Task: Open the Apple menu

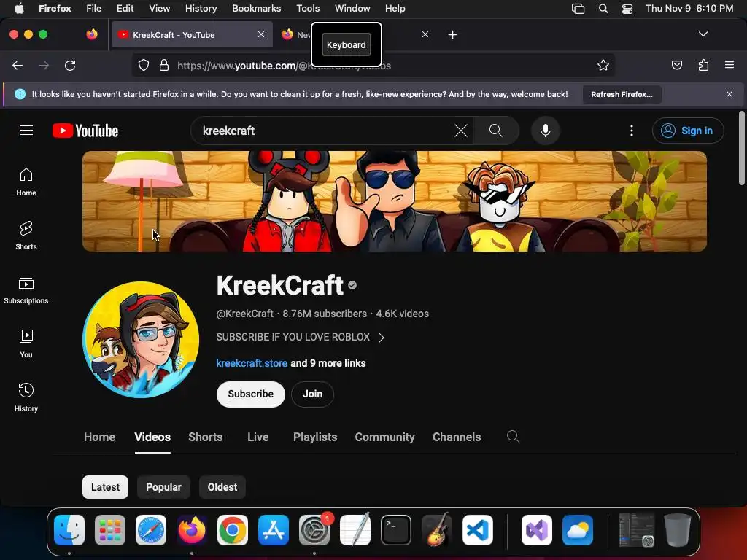Action: [18, 9]
